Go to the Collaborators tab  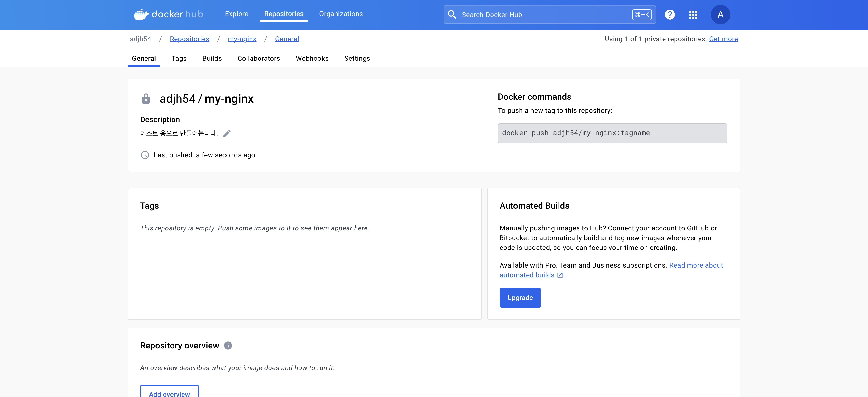pyautogui.click(x=259, y=58)
